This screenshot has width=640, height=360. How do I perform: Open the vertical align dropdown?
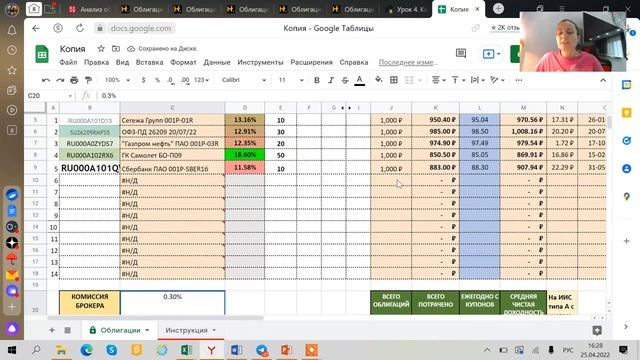(458, 80)
